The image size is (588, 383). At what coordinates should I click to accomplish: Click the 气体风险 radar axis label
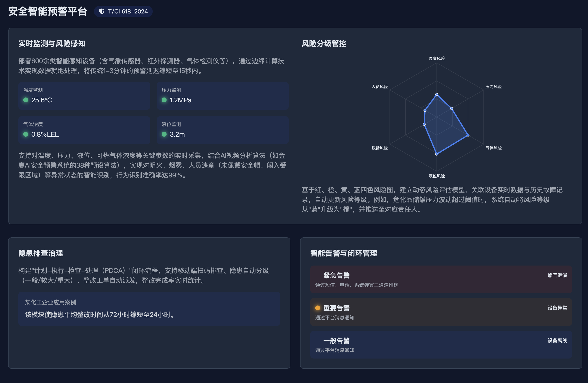click(493, 148)
